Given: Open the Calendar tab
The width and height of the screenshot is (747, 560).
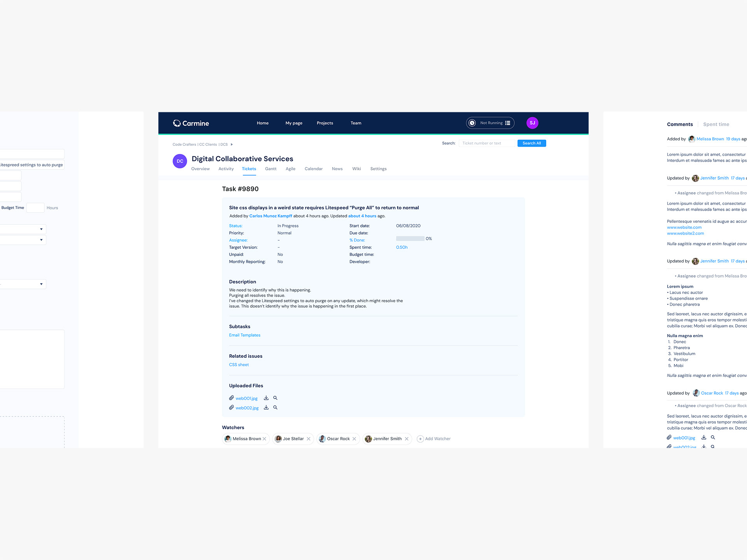Looking at the screenshot, I should 314,169.
